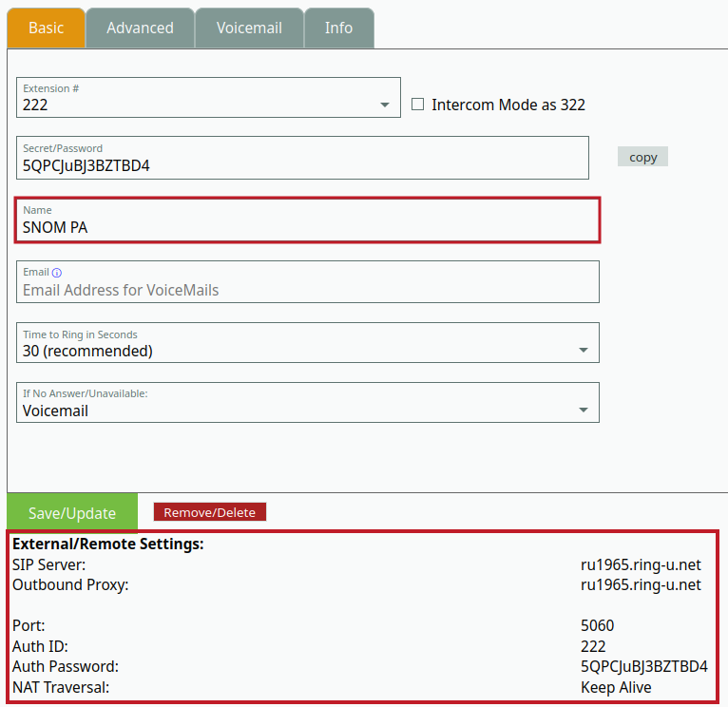This screenshot has height=707, width=728.
Task: Click the Keep Alive NAT Traversal value
Action: point(616,687)
